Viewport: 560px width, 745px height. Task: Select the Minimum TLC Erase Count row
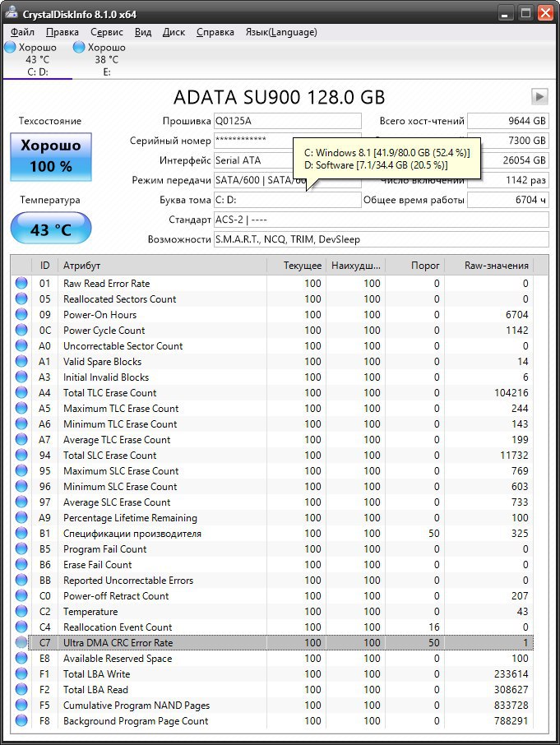click(272, 423)
